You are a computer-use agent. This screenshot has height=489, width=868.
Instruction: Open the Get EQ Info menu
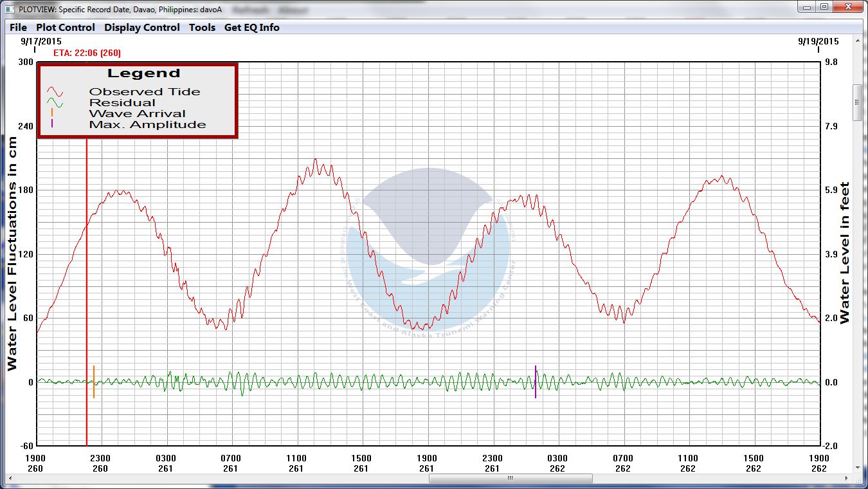point(251,27)
